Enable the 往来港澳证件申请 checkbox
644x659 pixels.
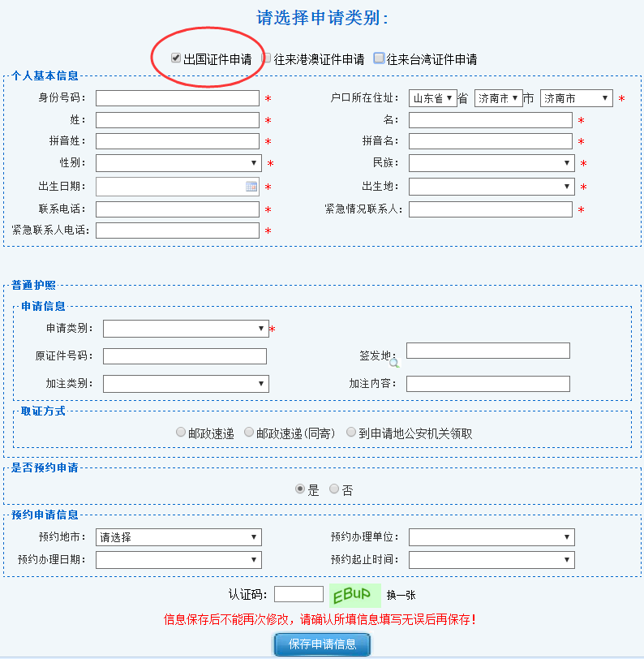(267, 58)
